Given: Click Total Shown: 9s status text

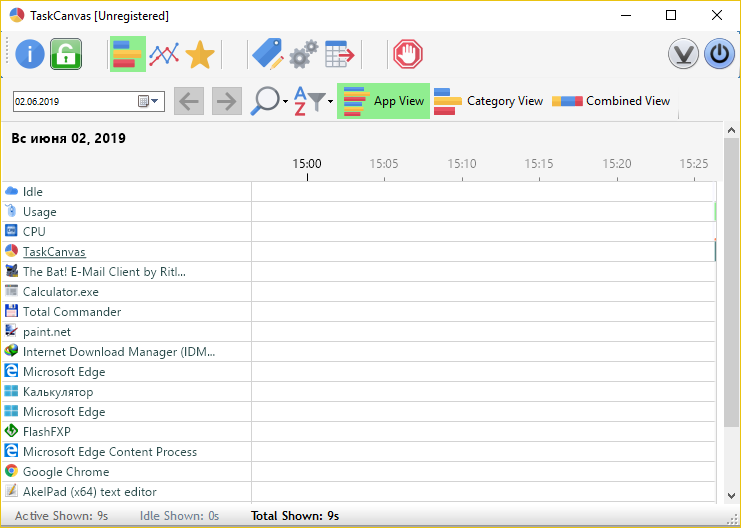Looking at the screenshot, I should click(x=295, y=516).
